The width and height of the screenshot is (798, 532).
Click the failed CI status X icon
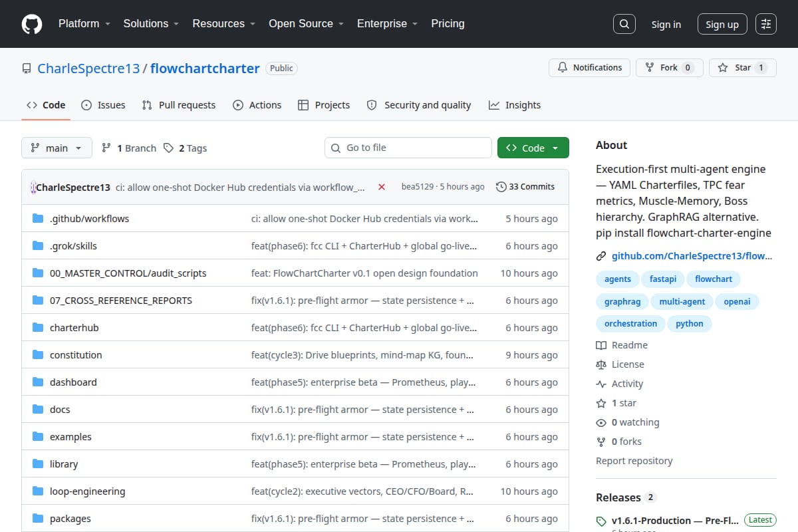[382, 187]
